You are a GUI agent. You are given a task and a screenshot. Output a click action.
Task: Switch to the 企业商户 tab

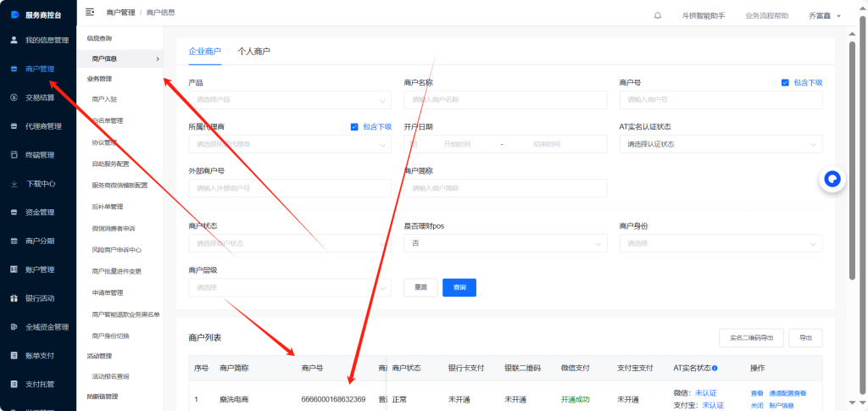[x=205, y=52]
